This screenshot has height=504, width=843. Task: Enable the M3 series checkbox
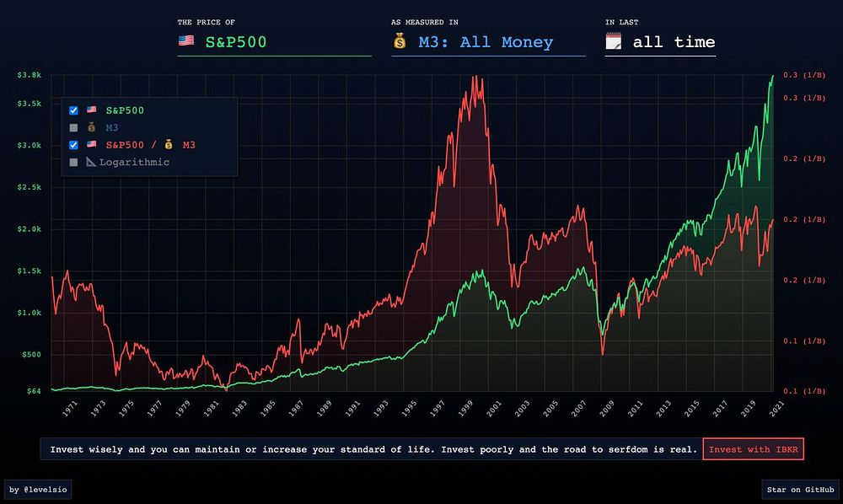[x=73, y=128]
